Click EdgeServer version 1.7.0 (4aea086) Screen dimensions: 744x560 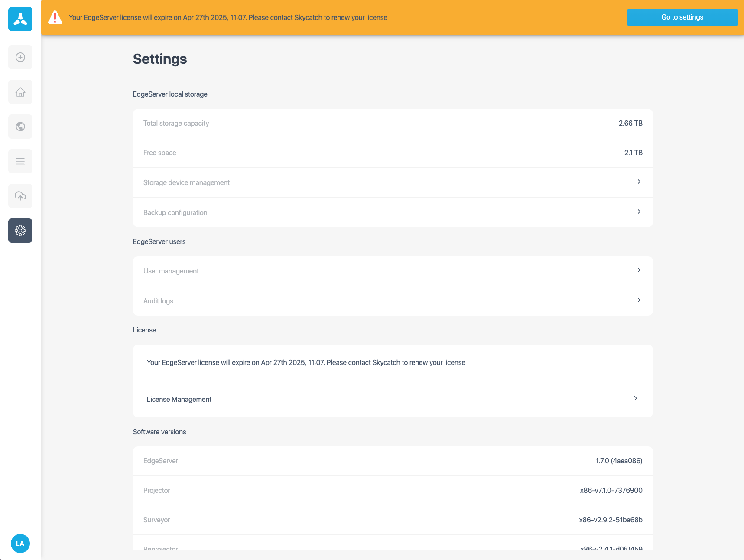(x=619, y=461)
